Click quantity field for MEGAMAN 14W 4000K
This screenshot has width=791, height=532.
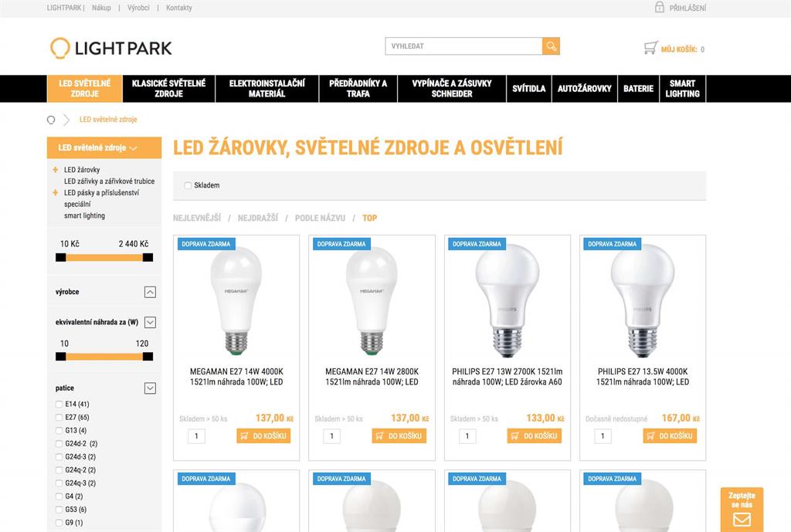(196, 435)
